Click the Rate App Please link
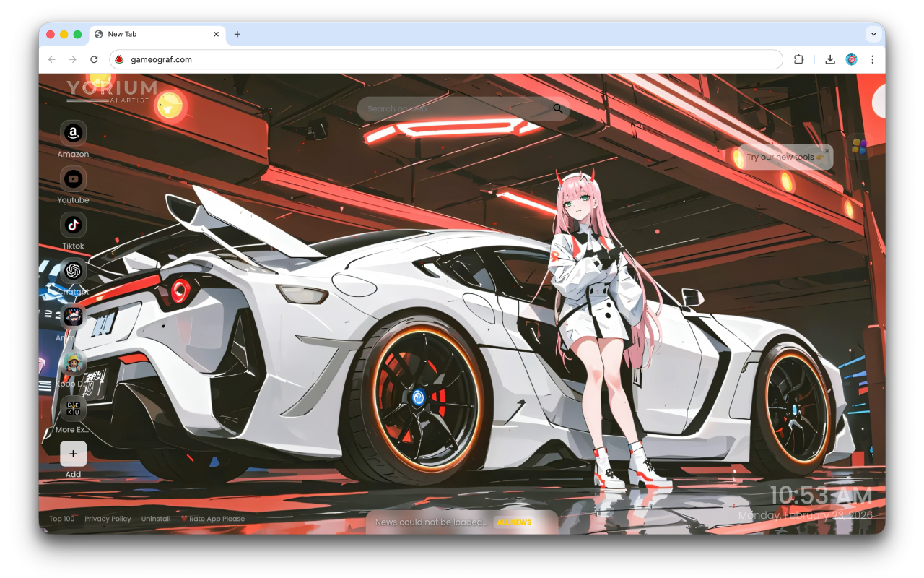924x578 pixels. [213, 519]
